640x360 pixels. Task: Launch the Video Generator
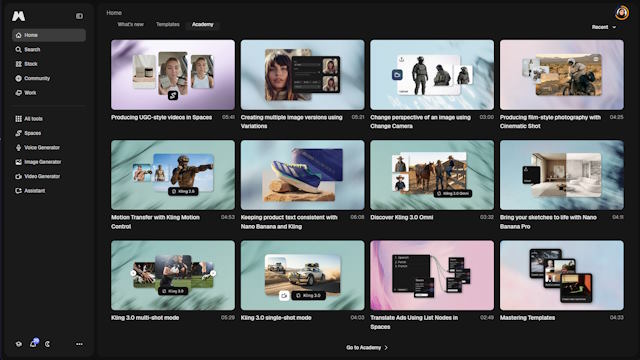click(49, 176)
